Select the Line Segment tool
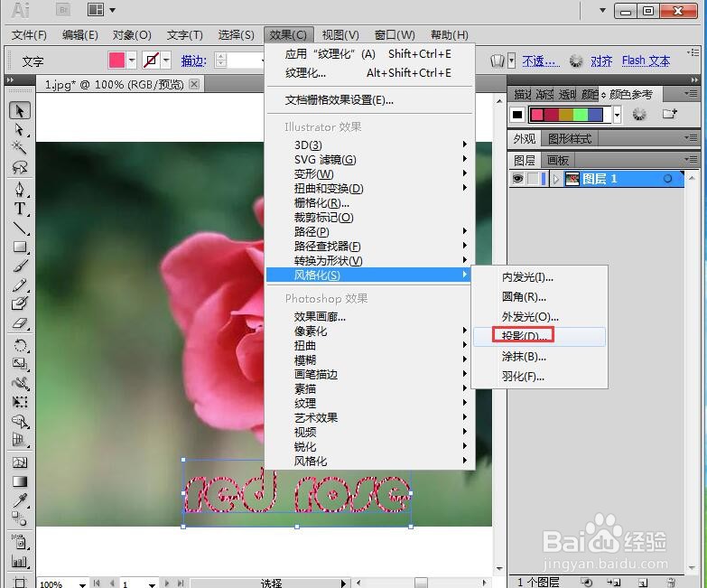 pos(19,228)
